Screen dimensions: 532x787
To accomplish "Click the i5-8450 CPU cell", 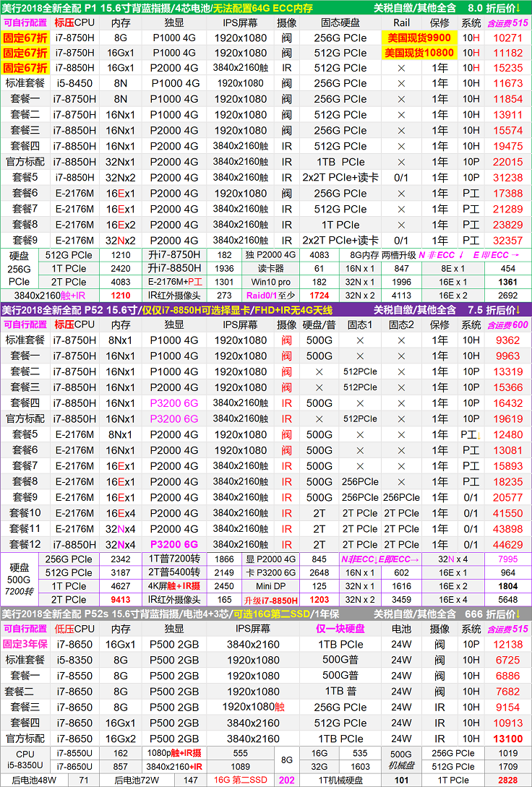I will [x=74, y=83].
